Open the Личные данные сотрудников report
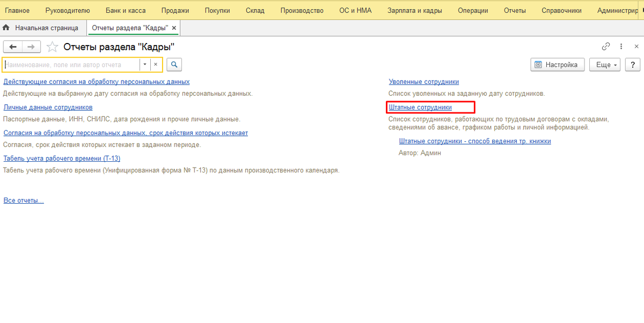Screen dimensions: 644x323 pyautogui.click(x=48, y=107)
